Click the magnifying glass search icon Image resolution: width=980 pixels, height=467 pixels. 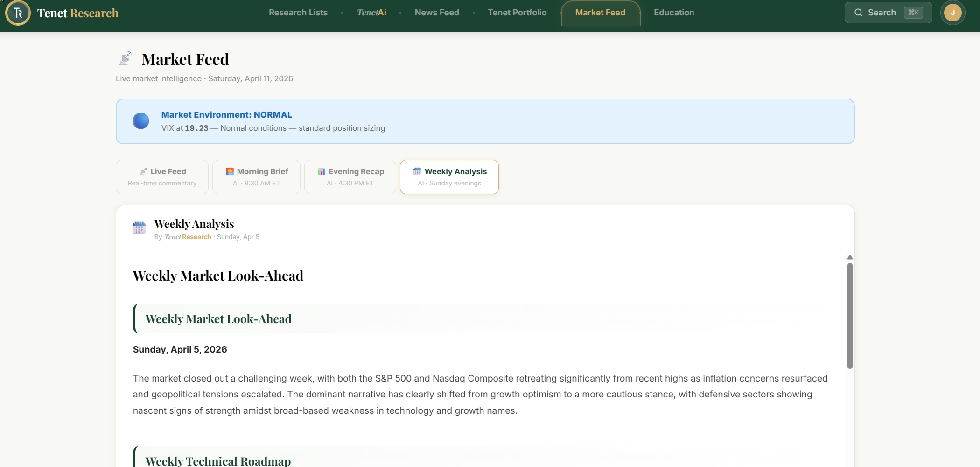858,13
